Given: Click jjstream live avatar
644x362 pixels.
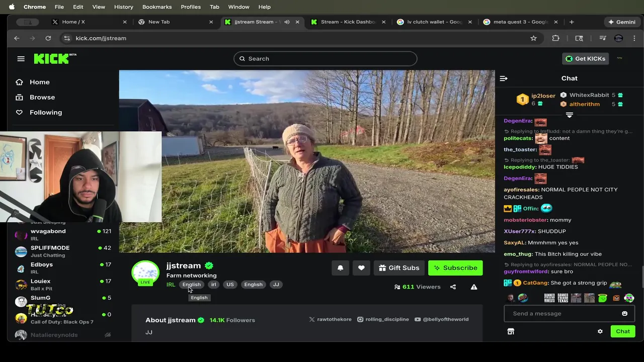Looking at the screenshot, I should click(145, 273).
